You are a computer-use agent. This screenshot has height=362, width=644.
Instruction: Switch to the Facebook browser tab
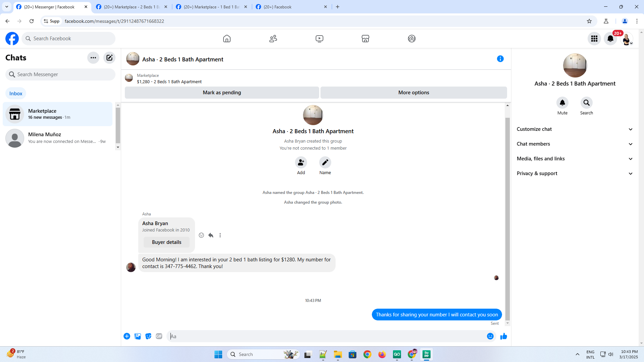click(x=291, y=7)
